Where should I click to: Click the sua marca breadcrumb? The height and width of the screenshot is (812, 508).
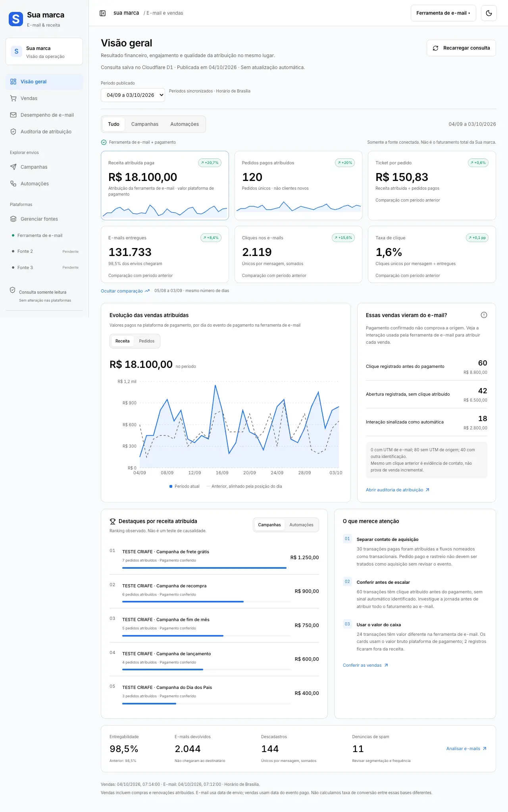click(x=126, y=13)
